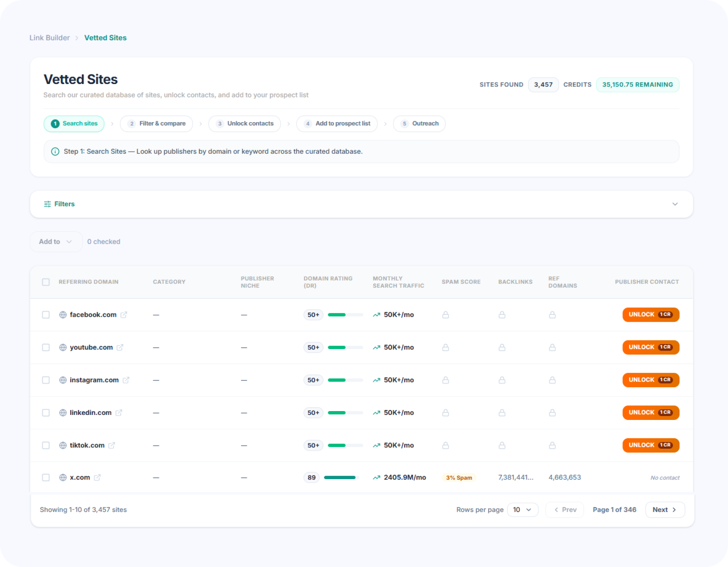Click the 3% Spam badge for x.com
Screen dimensions: 728x567
[459, 478]
